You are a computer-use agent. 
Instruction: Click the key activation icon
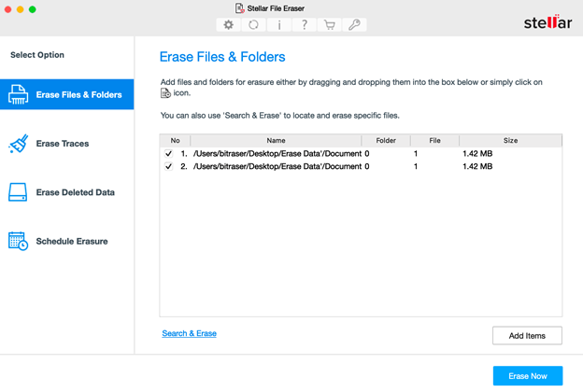coord(354,25)
